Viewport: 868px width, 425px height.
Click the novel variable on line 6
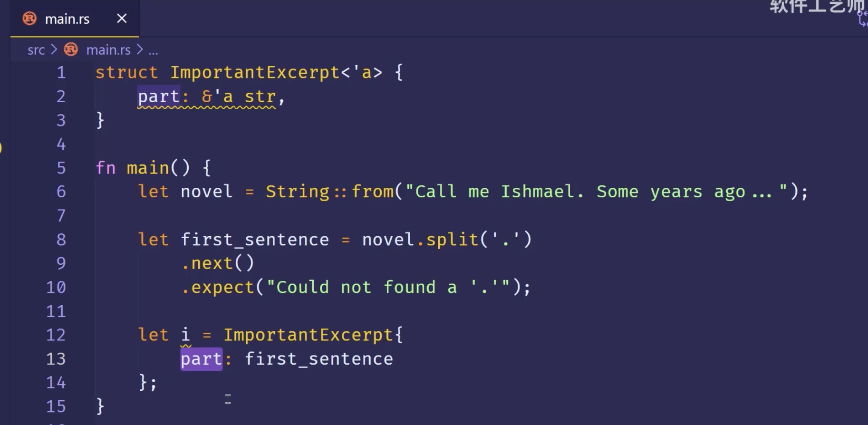[x=206, y=192]
